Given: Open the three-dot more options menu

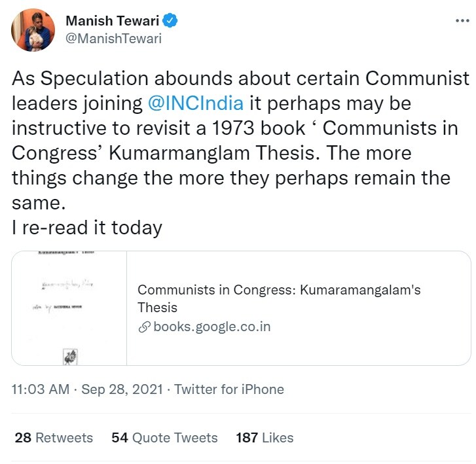Looking at the screenshot, I should click(462, 21).
